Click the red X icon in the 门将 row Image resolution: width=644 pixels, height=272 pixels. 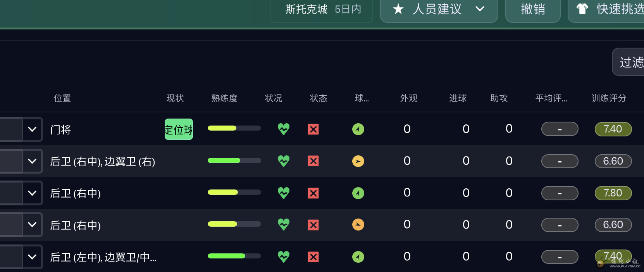click(313, 129)
